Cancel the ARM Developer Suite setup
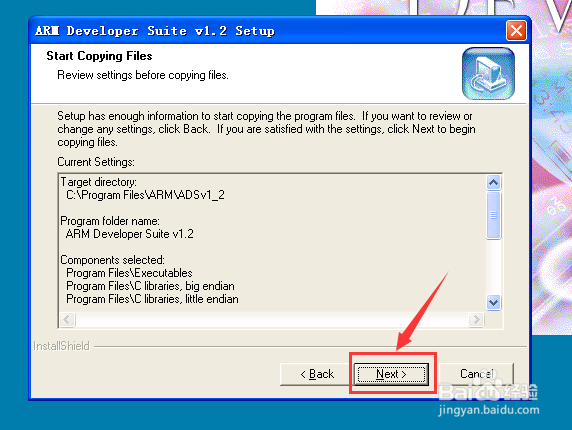The image size is (572, 430). point(477,374)
